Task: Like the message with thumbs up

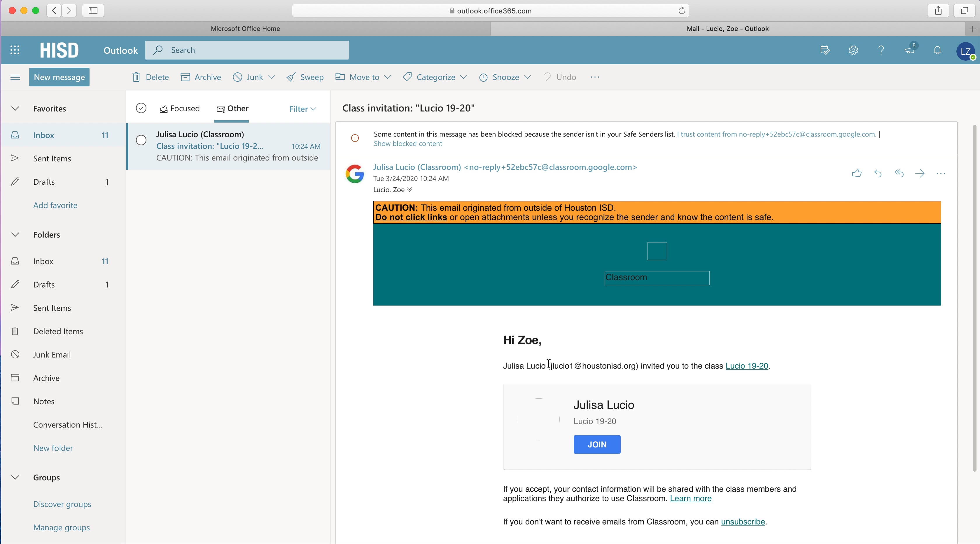Action: pos(857,174)
